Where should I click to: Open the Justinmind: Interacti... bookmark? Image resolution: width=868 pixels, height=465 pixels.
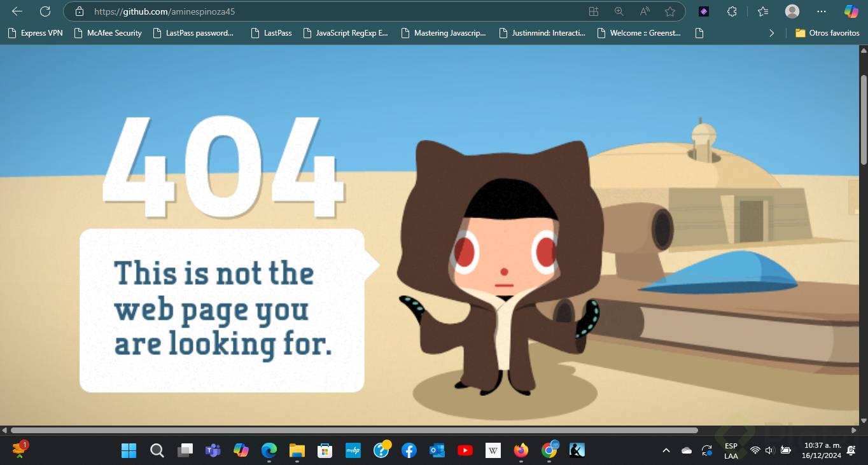[542, 33]
